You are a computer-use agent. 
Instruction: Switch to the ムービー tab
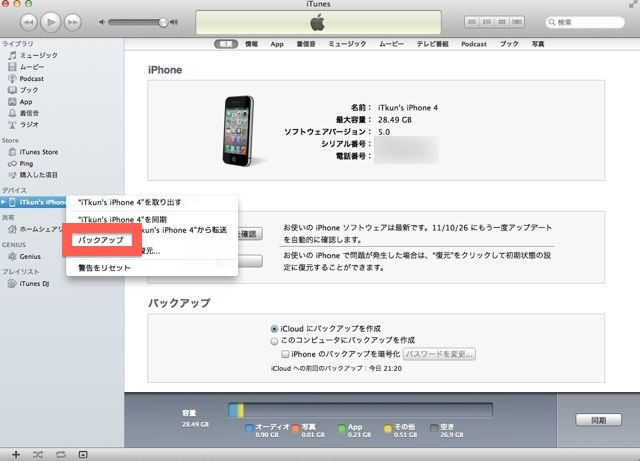[x=391, y=44]
